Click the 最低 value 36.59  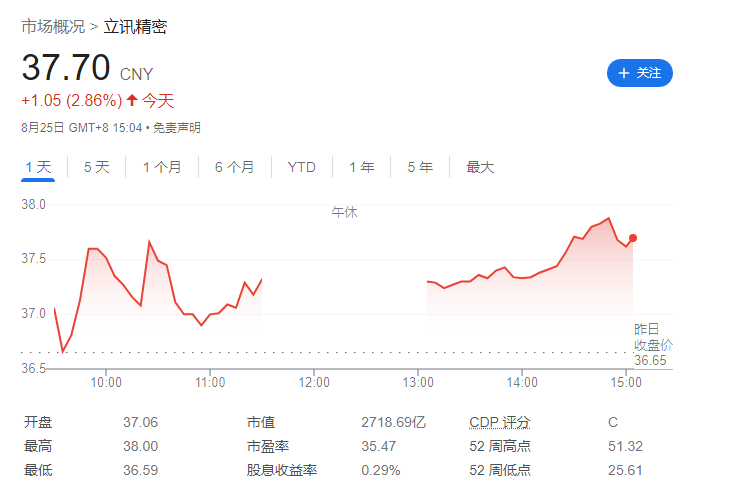click(x=140, y=470)
